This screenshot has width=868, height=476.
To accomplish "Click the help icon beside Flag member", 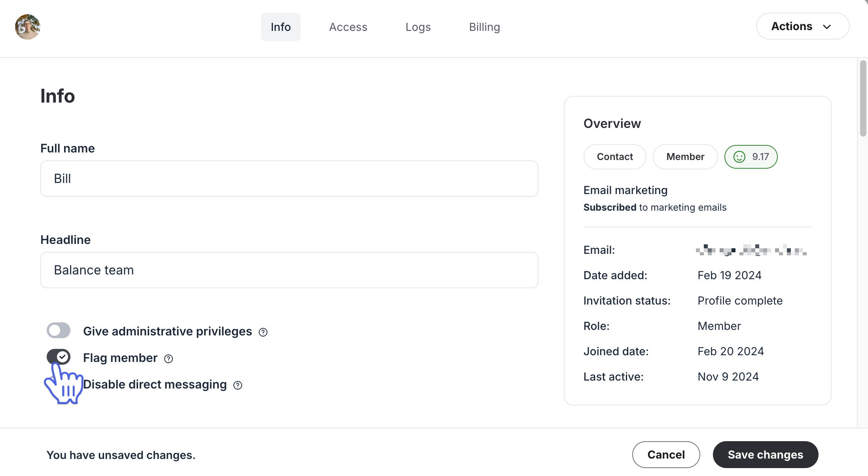I will click(168, 358).
